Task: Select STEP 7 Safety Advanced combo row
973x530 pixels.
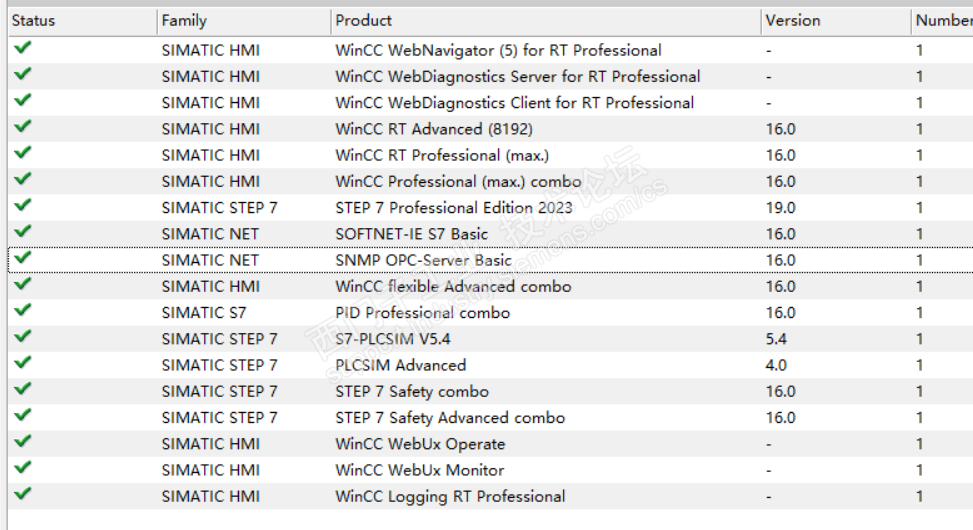Action: coord(450,418)
